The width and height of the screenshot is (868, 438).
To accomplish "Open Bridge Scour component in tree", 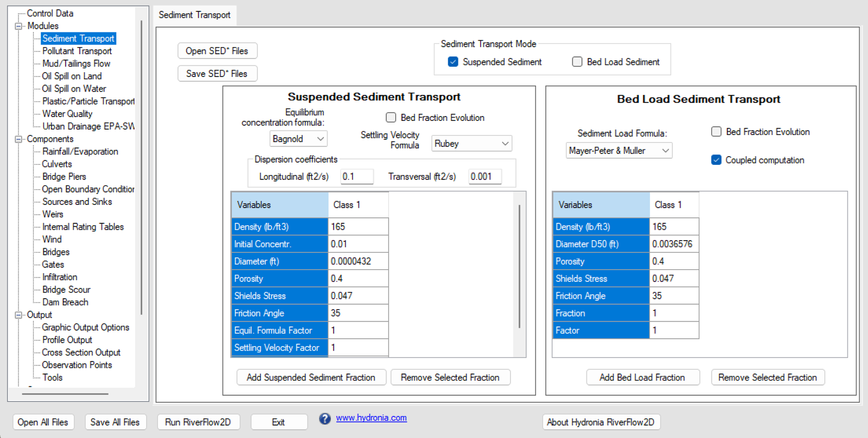I will coord(66,289).
